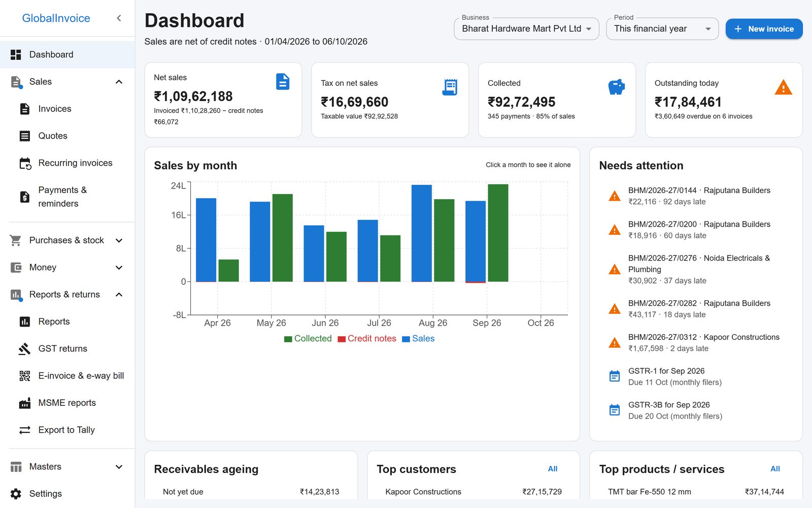This screenshot has height=508, width=812.
Task: Click the MSME reports factory icon
Action: tap(25, 403)
